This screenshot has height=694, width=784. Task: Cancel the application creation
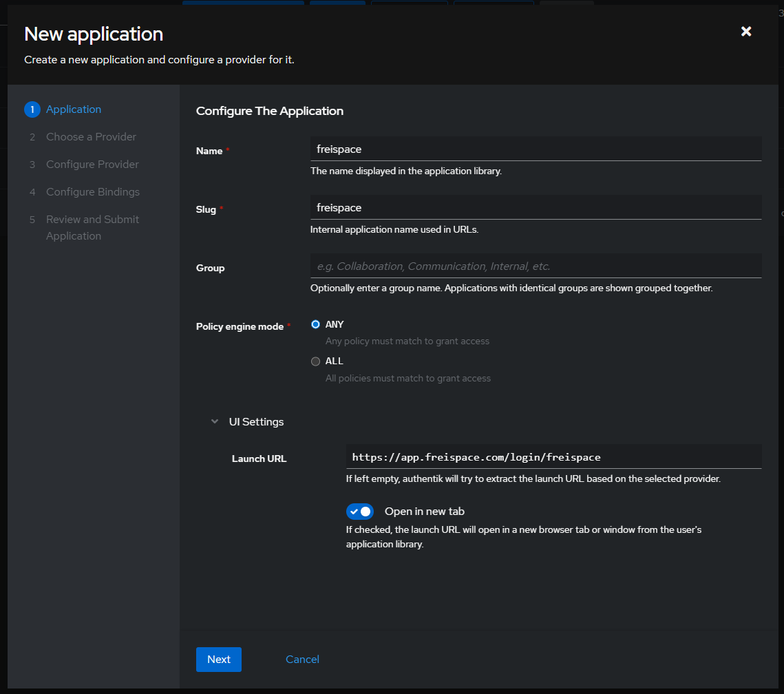302,659
